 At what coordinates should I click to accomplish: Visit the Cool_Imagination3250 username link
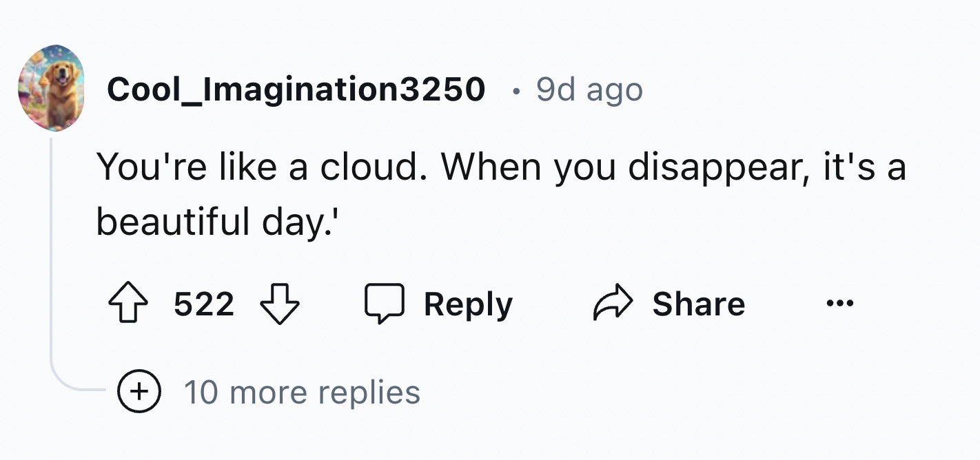tap(296, 90)
